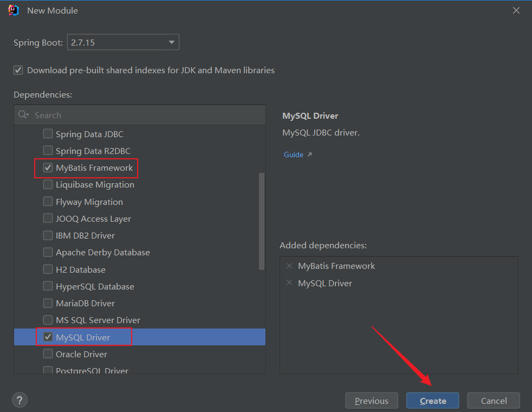Check IBM DB2 Driver dependency
Screen dimensions: 532x412
[x=48, y=235]
